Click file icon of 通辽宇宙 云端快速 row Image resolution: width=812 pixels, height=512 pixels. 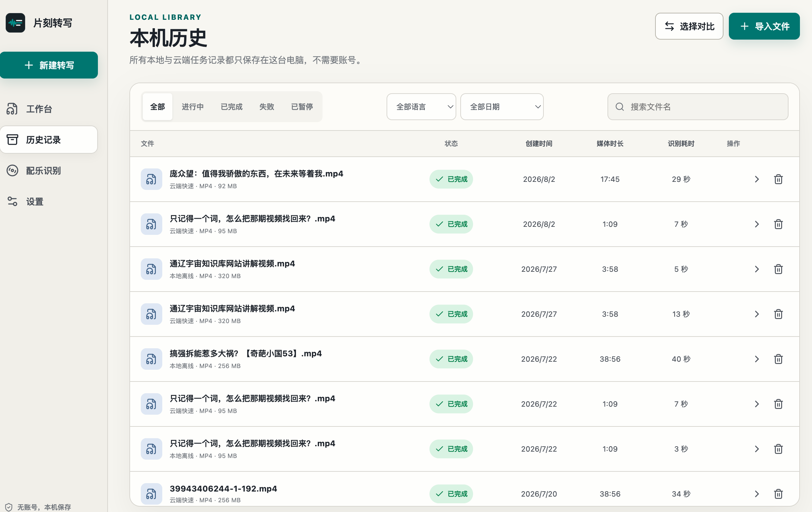(152, 314)
